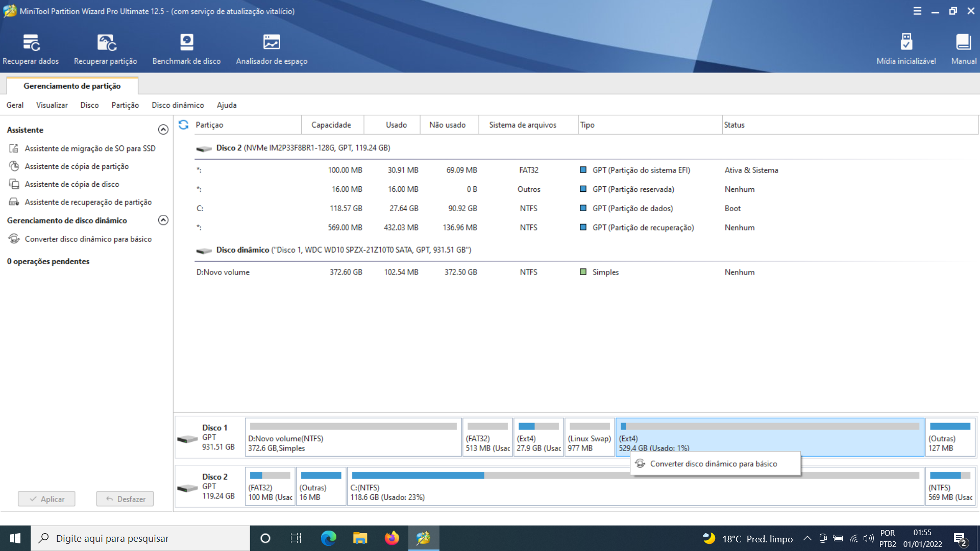Screen dimensions: 980x551
Task: Open the Partição menu
Action: (x=125, y=105)
